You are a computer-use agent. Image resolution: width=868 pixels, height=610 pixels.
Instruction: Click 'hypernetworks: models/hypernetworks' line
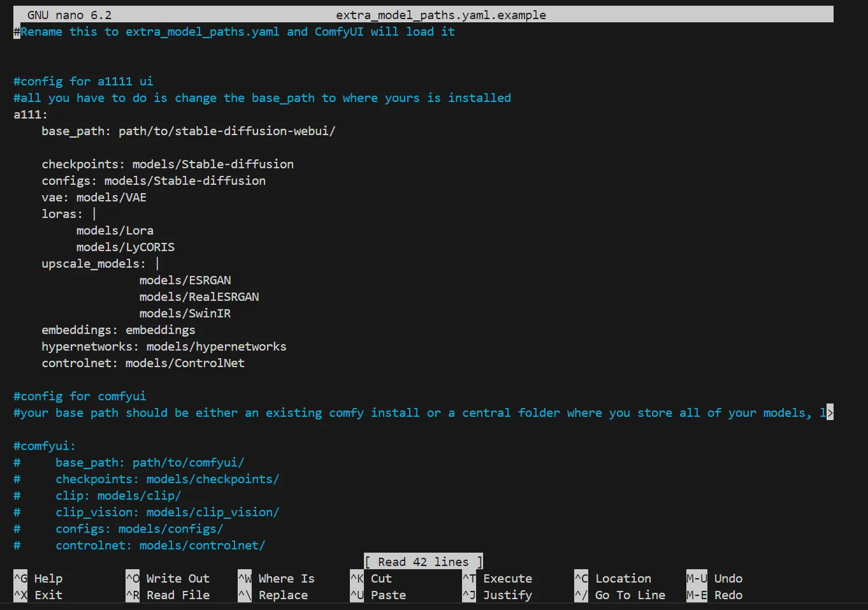pyautogui.click(x=164, y=346)
